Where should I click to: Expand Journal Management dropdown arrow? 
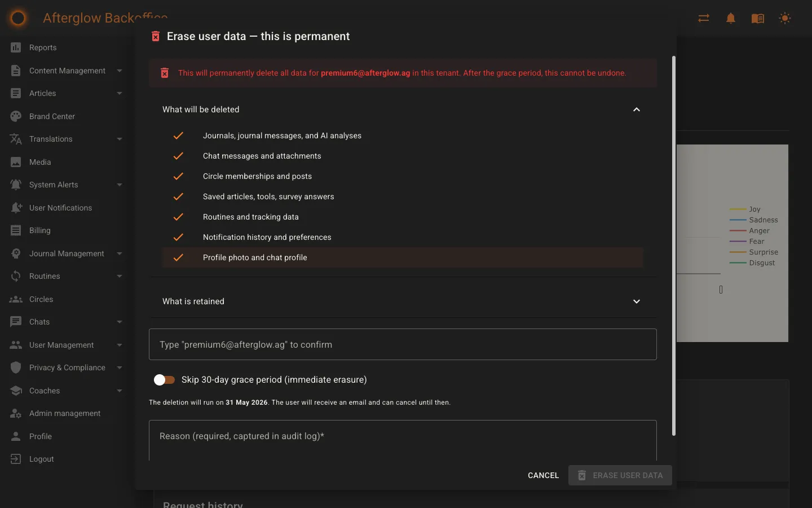(120, 253)
